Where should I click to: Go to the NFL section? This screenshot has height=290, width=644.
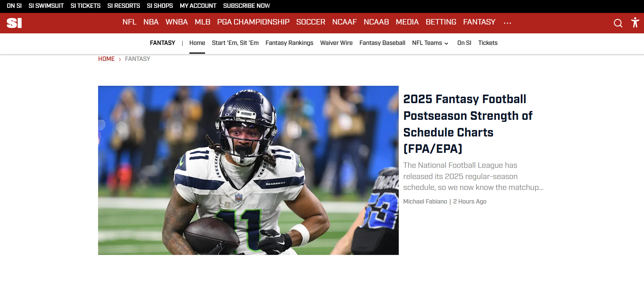(x=129, y=22)
